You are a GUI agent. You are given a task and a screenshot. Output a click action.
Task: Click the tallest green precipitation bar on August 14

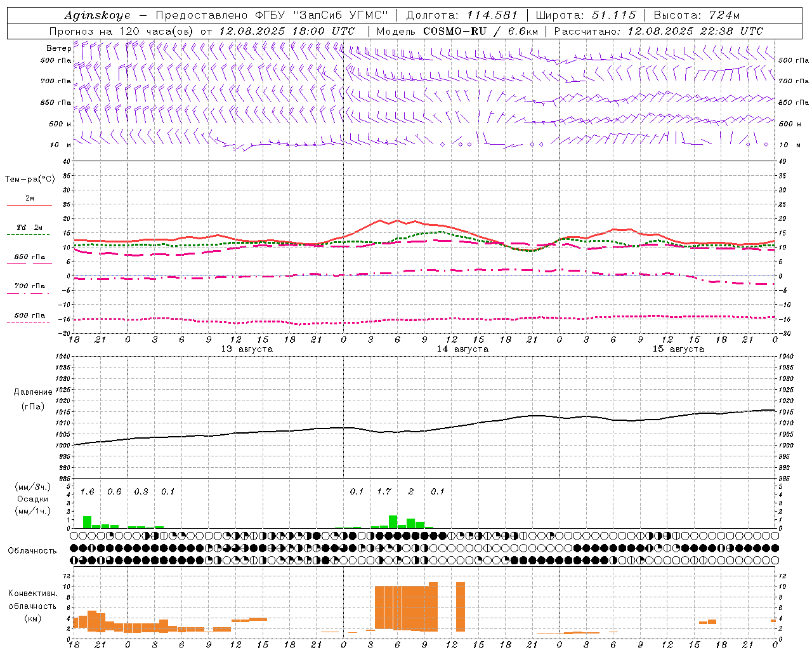click(x=393, y=522)
